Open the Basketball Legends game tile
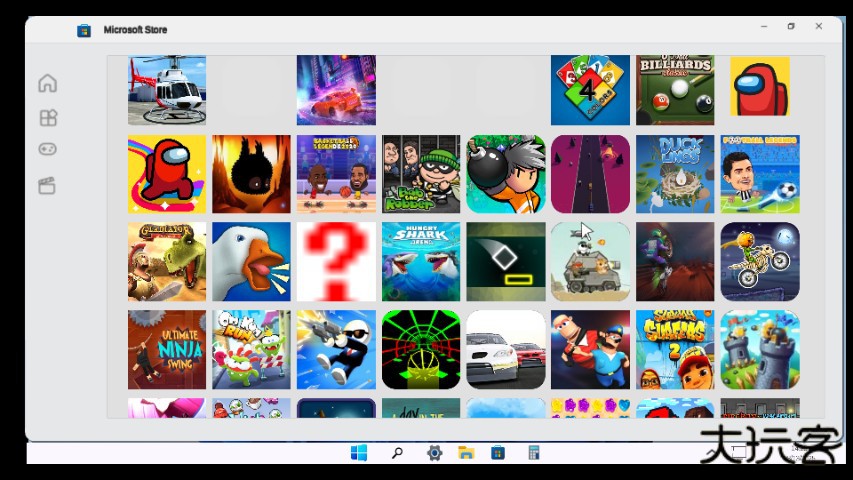The image size is (853, 480). point(336,174)
